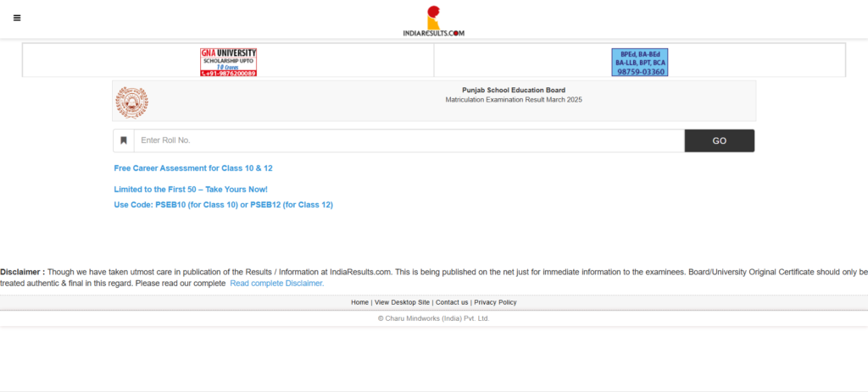Click the Punjab School Education Board emblem
Viewport: 868px width, 392px height.
pyautogui.click(x=131, y=101)
